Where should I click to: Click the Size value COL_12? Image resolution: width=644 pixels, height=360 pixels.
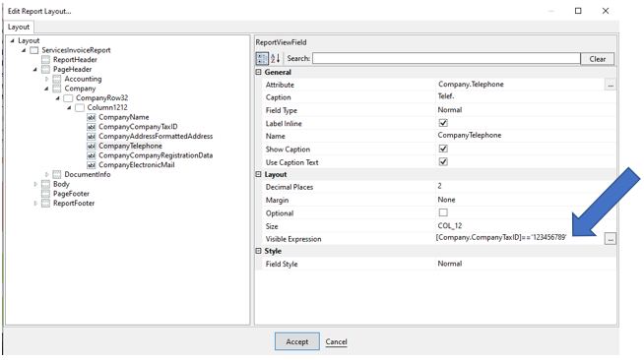pyautogui.click(x=450, y=226)
